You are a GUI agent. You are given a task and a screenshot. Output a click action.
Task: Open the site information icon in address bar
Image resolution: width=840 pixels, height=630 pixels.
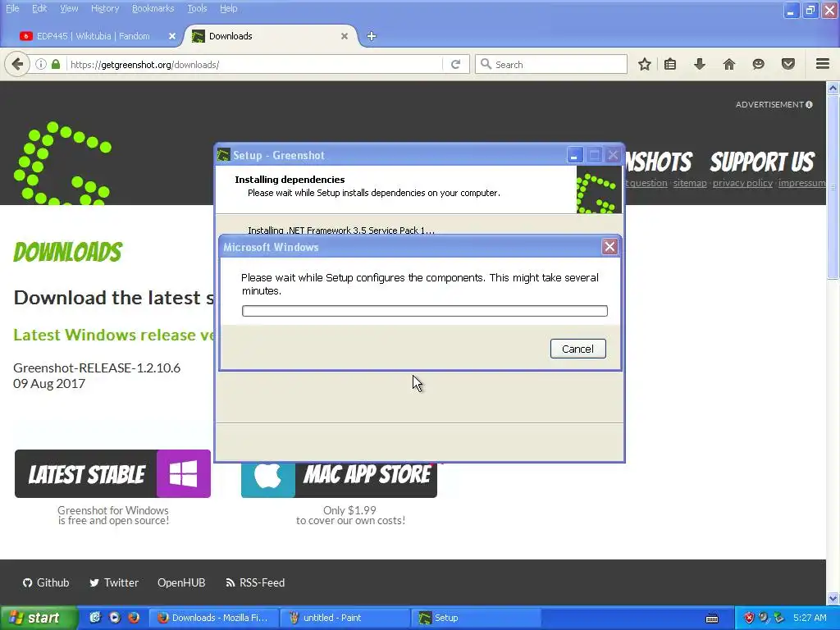tap(41, 64)
